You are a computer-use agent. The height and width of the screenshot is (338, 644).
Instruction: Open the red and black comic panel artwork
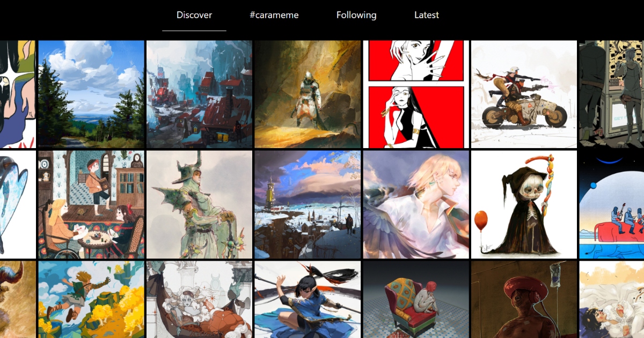click(x=415, y=94)
